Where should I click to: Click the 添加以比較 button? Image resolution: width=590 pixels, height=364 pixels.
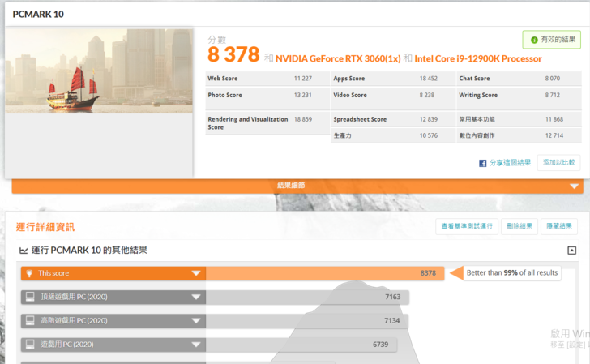(559, 162)
